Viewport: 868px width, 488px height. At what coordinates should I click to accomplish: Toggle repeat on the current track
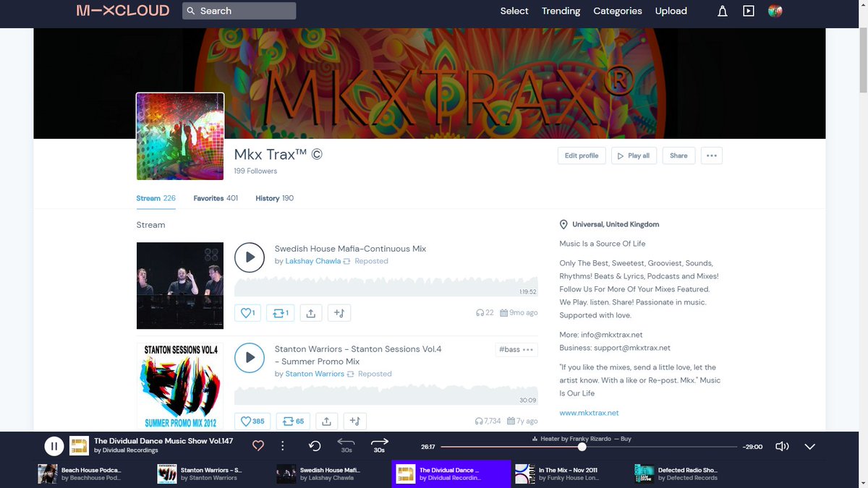coord(313,444)
